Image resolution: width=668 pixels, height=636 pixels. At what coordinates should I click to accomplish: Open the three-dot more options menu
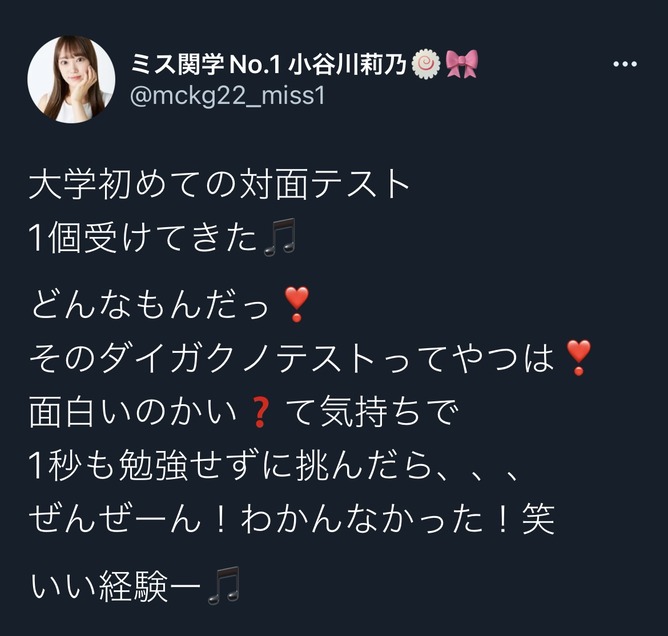(x=625, y=64)
